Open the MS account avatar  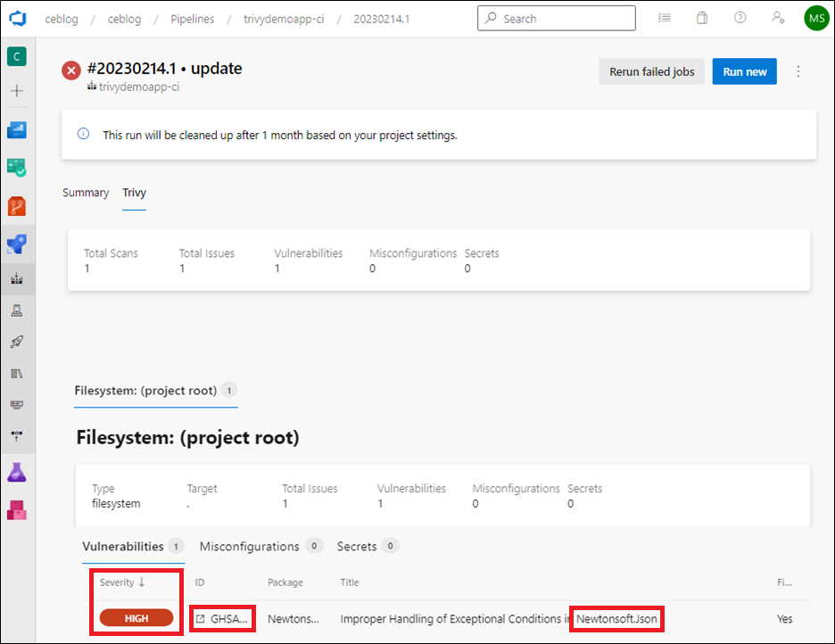pos(816,19)
